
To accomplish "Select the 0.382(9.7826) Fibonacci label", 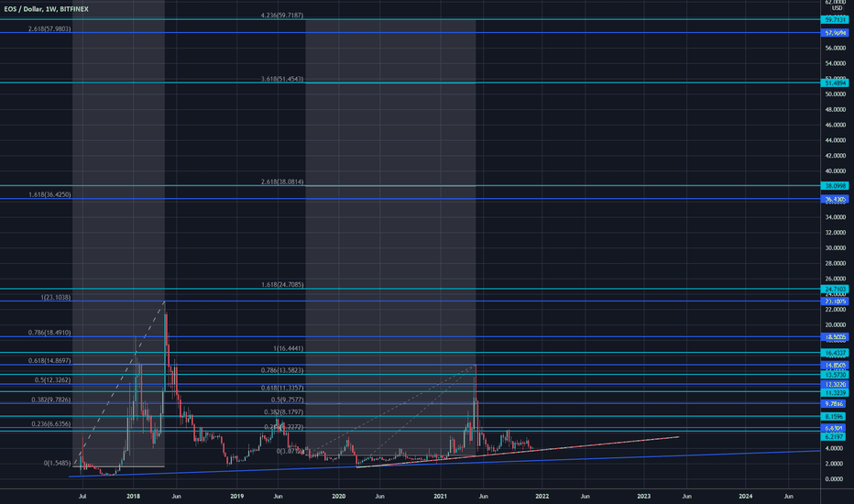I will point(51,400).
